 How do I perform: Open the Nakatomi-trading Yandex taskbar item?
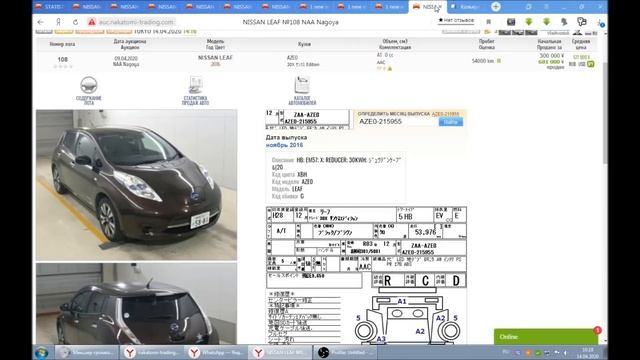[152, 352]
